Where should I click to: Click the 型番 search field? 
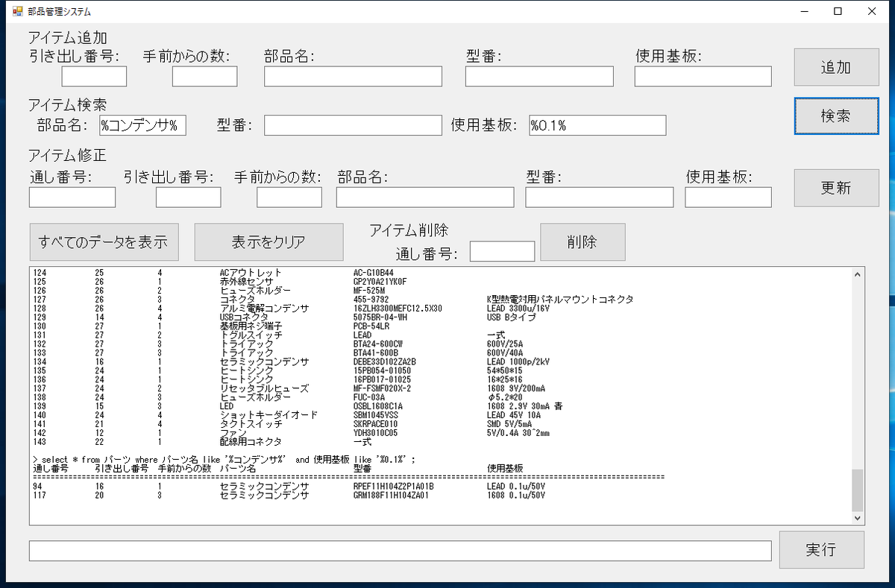coord(353,125)
